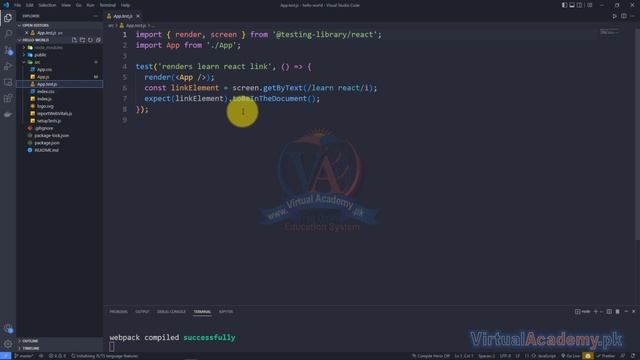Collapse all folders in explorer
Image resolution: width=640 pixels, height=360 pixels.
[x=98, y=40]
